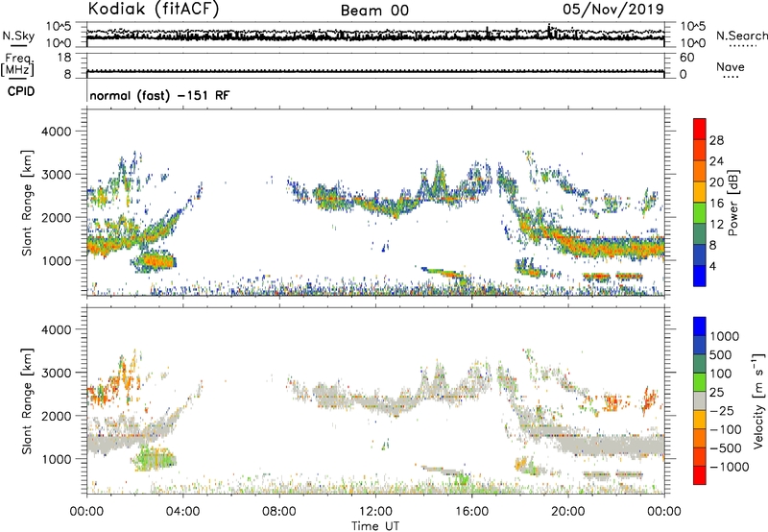Click the 'Time UT' axis label
The width and height of the screenshot is (768, 532).
(x=375, y=526)
